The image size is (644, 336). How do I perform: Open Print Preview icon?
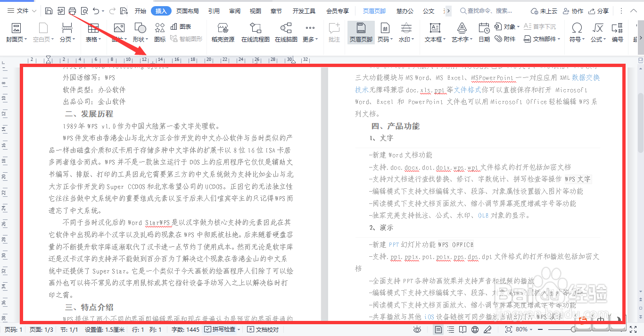point(84,11)
